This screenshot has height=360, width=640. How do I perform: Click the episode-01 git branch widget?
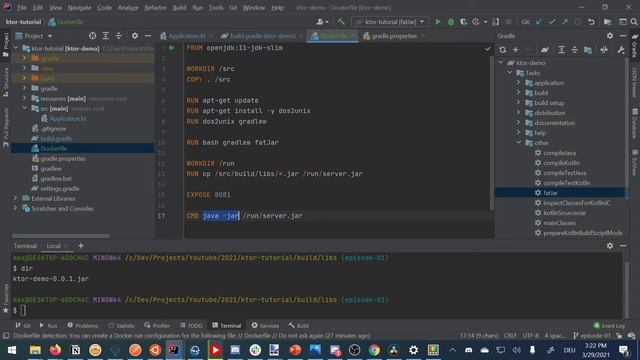592,336
